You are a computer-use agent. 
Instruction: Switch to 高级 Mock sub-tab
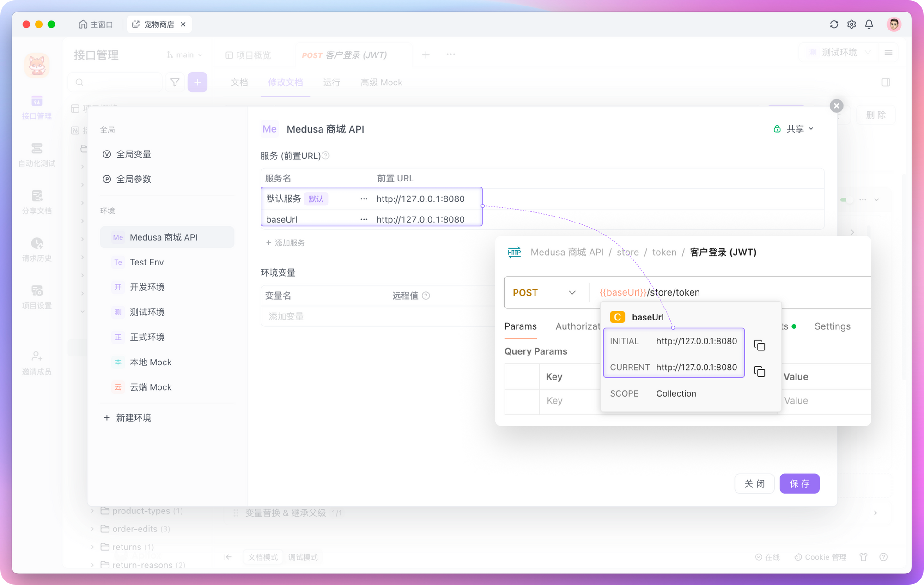381,82
